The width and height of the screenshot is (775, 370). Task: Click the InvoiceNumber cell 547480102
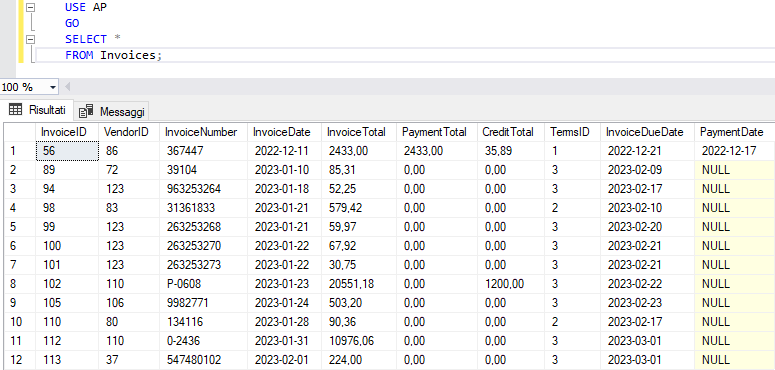(203, 360)
